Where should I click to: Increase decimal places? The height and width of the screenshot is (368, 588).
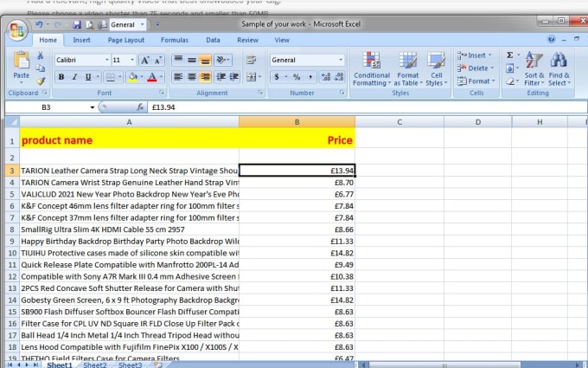tap(326, 77)
